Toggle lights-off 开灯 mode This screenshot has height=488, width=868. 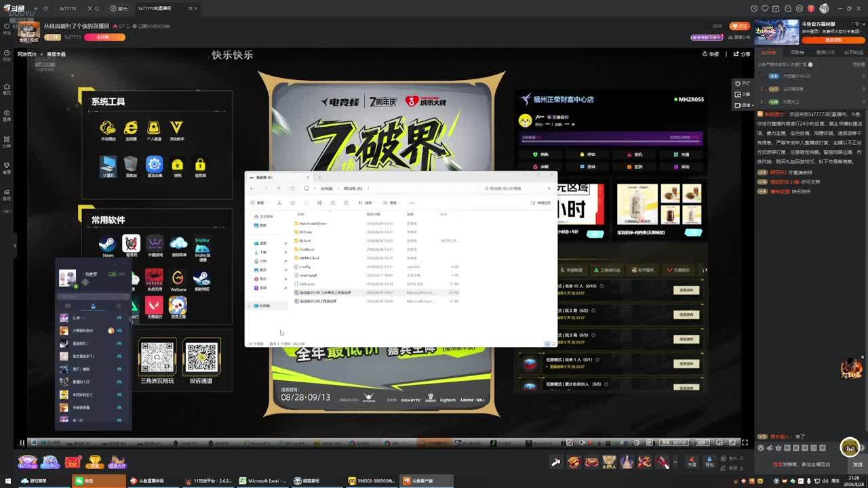pyautogui.click(x=743, y=83)
